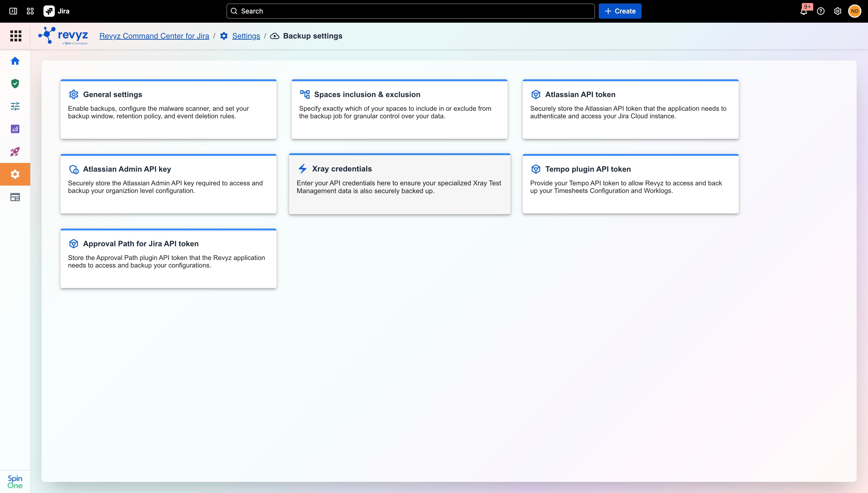Follow the Revyz Command Center for Jira link
The image size is (868, 493).
(x=154, y=36)
